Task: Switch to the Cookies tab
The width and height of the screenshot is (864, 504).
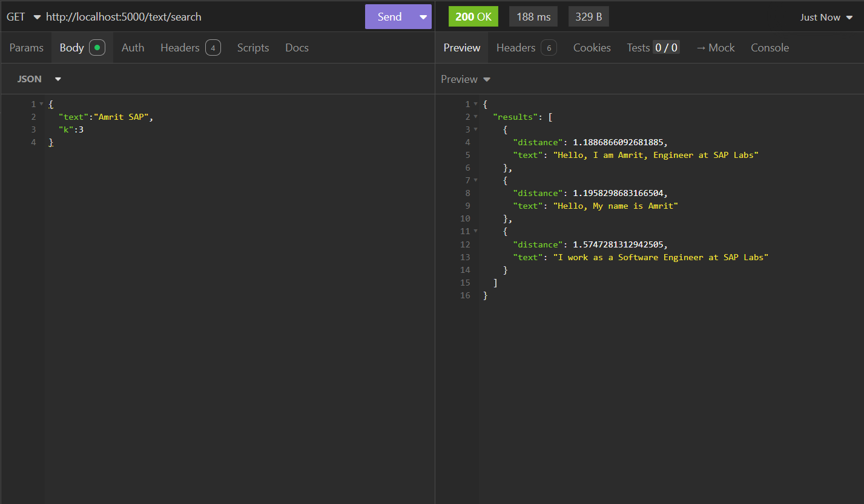Action: (x=592, y=48)
